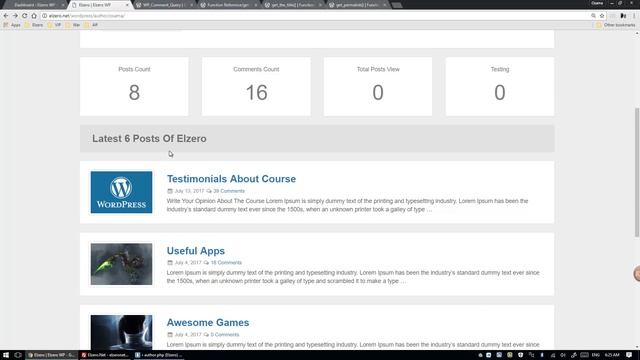Reload the page with refresh icon

pyautogui.click(x=24, y=16)
